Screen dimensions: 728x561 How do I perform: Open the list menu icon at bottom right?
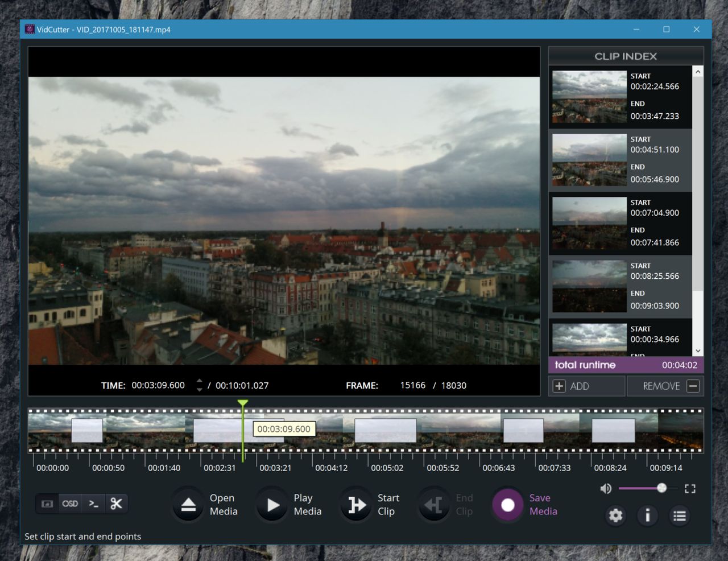[x=679, y=515]
